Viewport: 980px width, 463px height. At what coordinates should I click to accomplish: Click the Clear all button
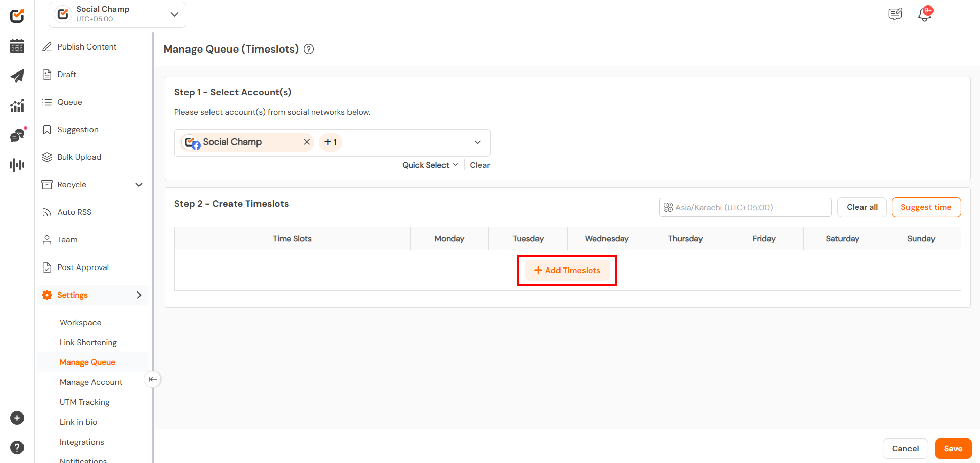click(x=862, y=207)
